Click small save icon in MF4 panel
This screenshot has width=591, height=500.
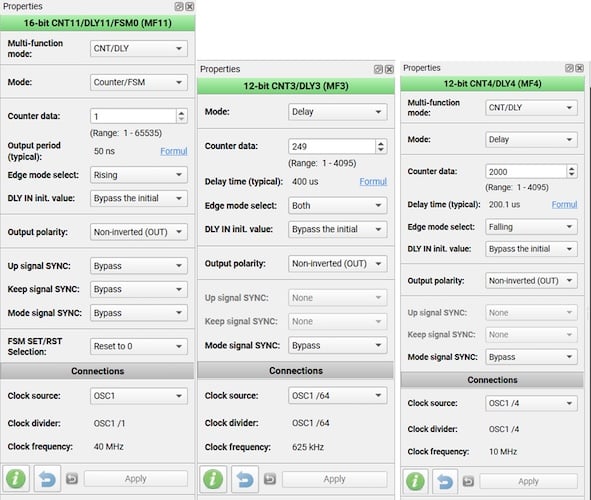tap(468, 481)
